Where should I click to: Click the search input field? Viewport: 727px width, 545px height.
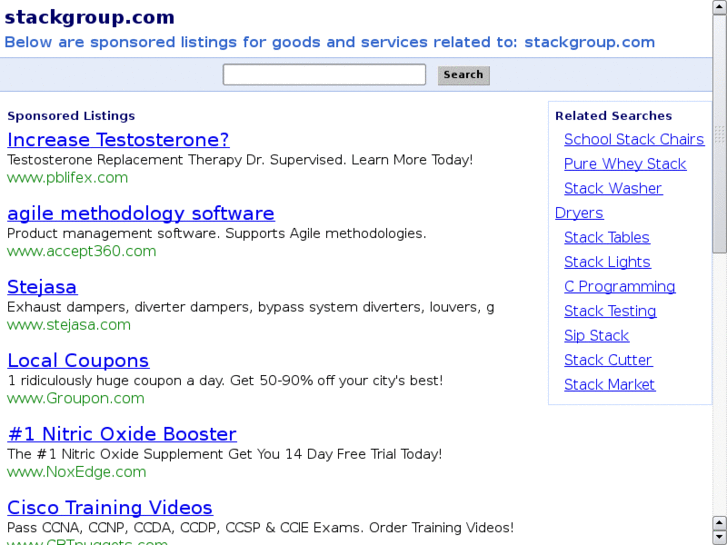coord(324,75)
